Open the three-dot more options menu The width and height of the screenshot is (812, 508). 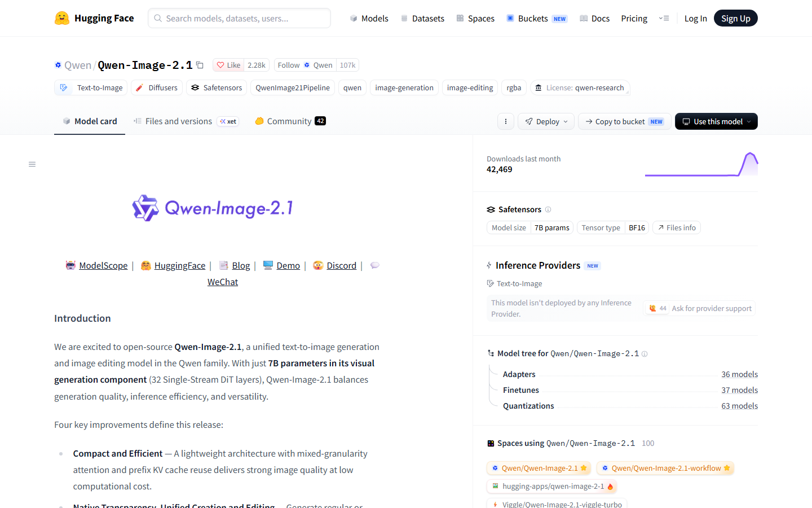point(506,121)
